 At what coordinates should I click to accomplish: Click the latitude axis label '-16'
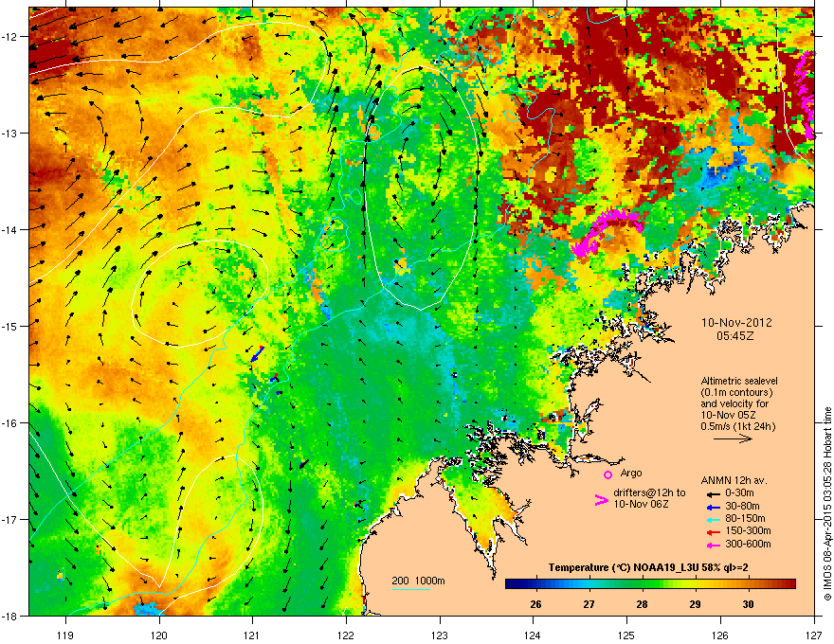pyautogui.click(x=10, y=423)
